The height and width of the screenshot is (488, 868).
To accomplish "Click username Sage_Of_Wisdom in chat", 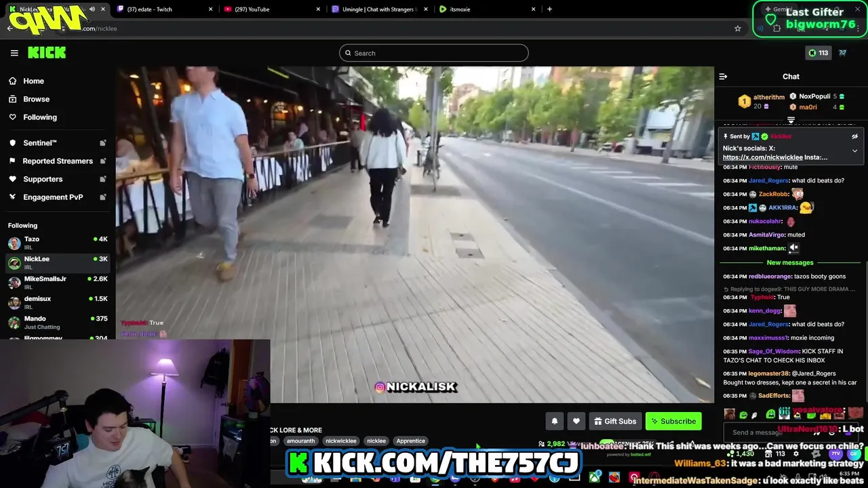I will pyautogui.click(x=773, y=351).
